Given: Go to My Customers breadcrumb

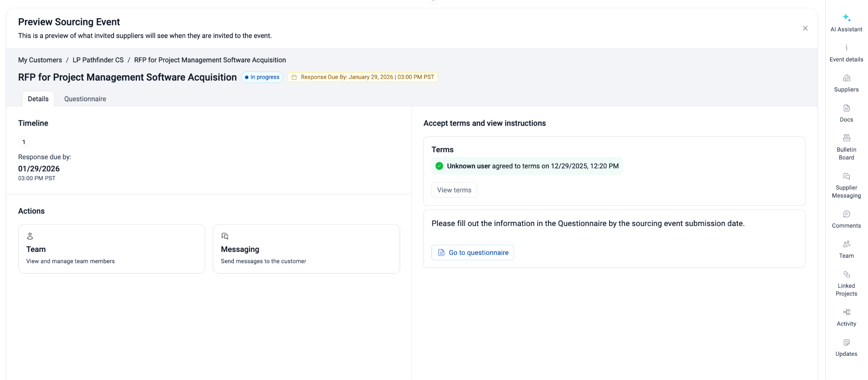Looking at the screenshot, I should coord(40,60).
